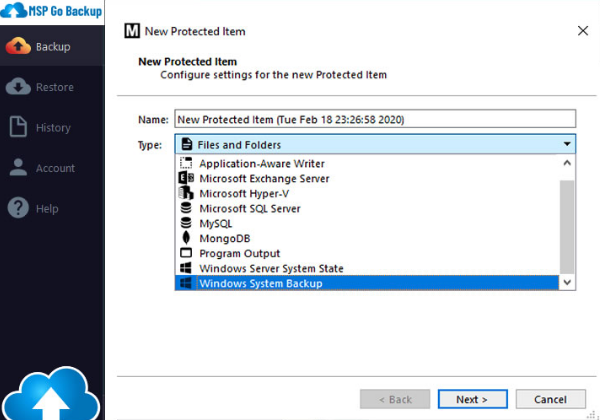Click the list scrollbar down arrow

pos(567,283)
